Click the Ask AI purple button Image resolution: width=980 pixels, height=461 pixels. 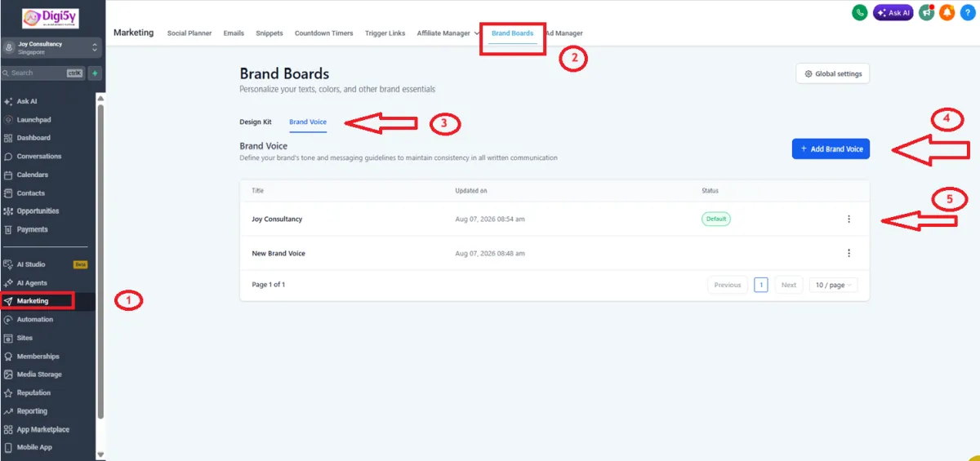coord(893,12)
